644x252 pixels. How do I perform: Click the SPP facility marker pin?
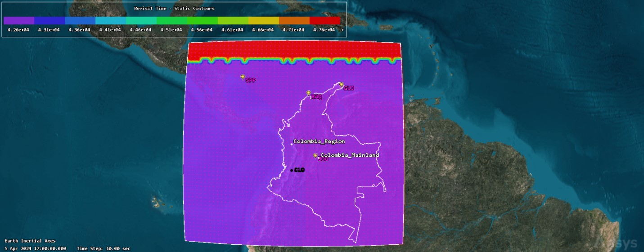[243, 77]
